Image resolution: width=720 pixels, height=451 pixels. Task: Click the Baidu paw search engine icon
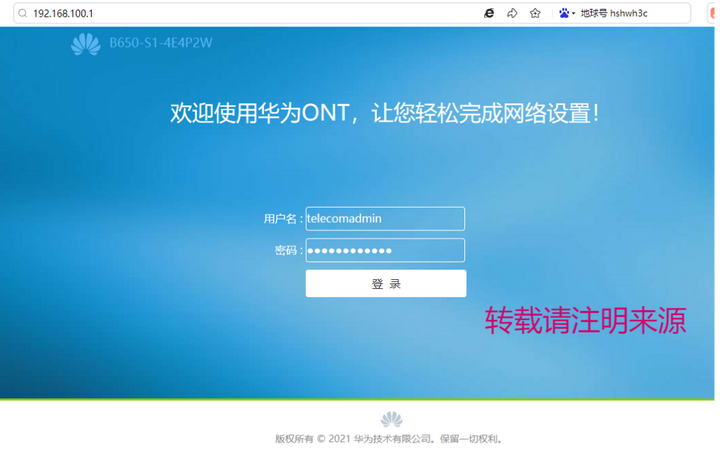coord(564,13)
